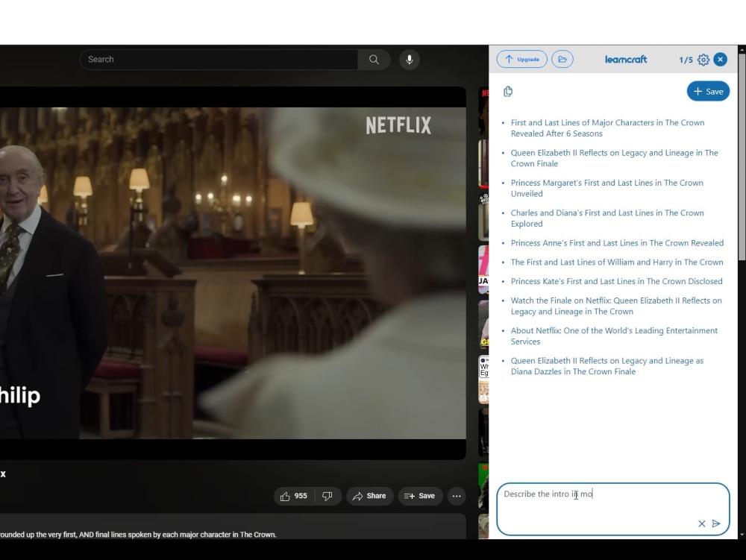Viewport: 746px width, 560px height.
Task: Click into the YouTube Search field
Action: 219,60
